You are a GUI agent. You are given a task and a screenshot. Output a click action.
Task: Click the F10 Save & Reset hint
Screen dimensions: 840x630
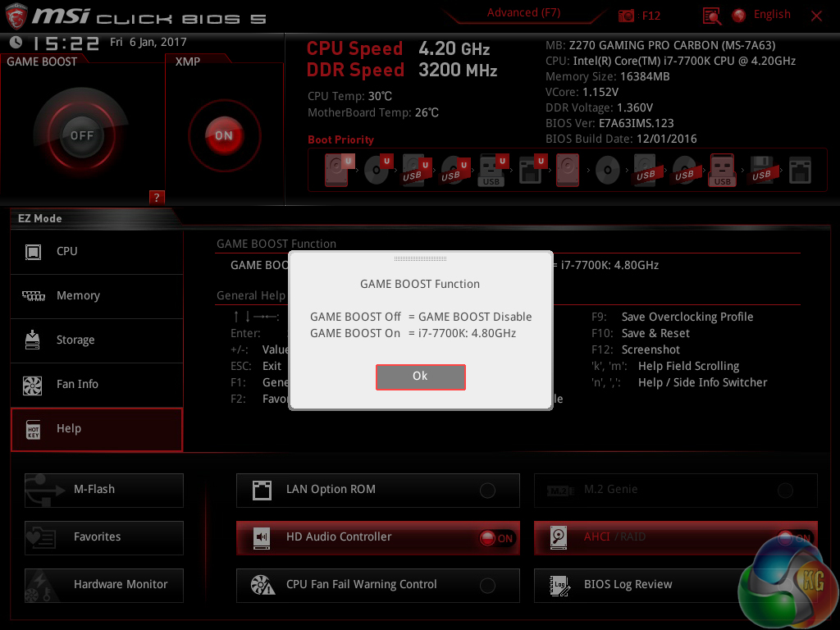[641, 334]
